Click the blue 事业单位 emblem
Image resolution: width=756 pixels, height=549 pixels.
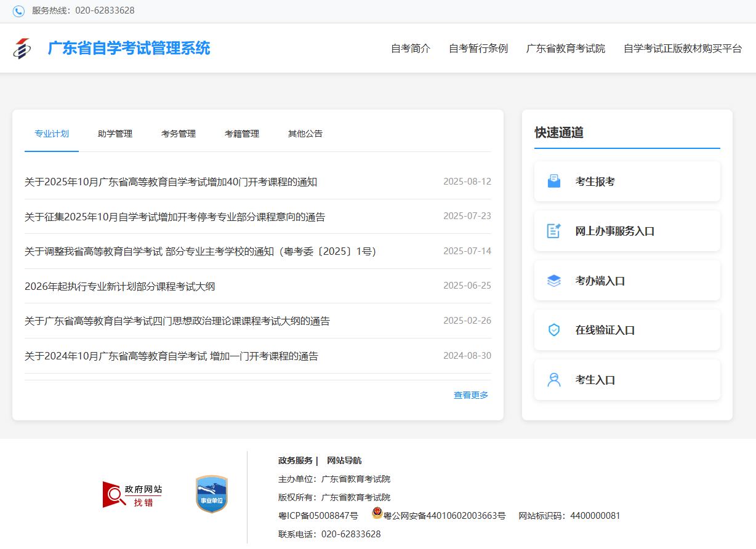pyautogui.click(x=212, y=494)
